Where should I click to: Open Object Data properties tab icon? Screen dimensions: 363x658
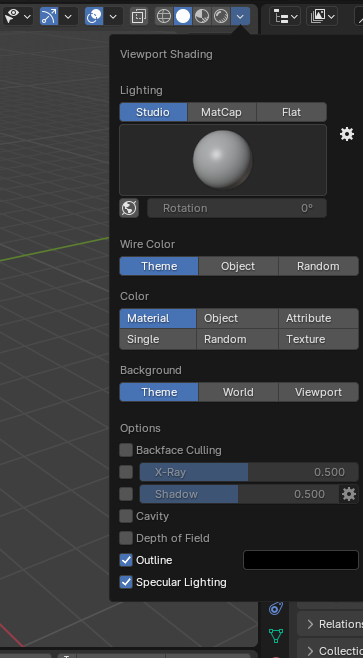(276, 635)
